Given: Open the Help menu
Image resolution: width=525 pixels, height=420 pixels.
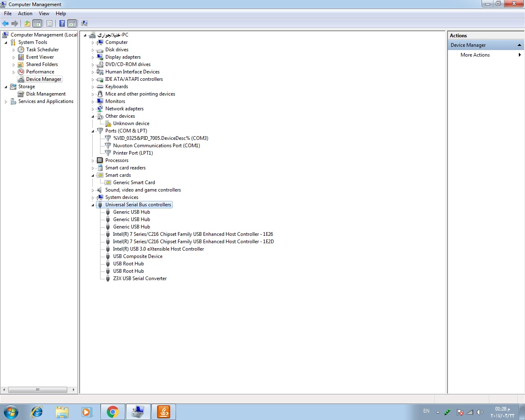Looking at the screenshot, I should click(61, 14).
